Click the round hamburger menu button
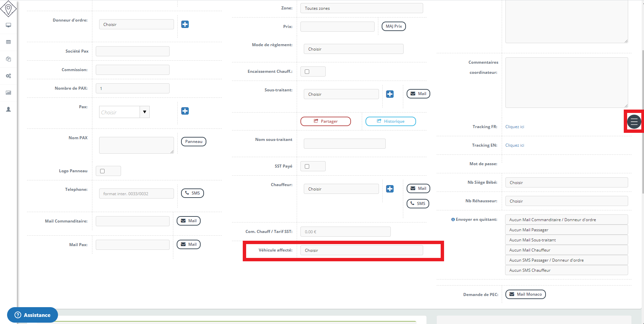Screen dimensions: 644x324 pyautogui.click(x=634, y=121)
